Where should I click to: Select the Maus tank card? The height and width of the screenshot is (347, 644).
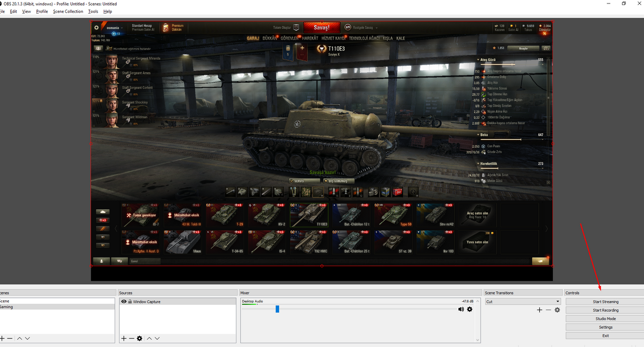(183, 242)
